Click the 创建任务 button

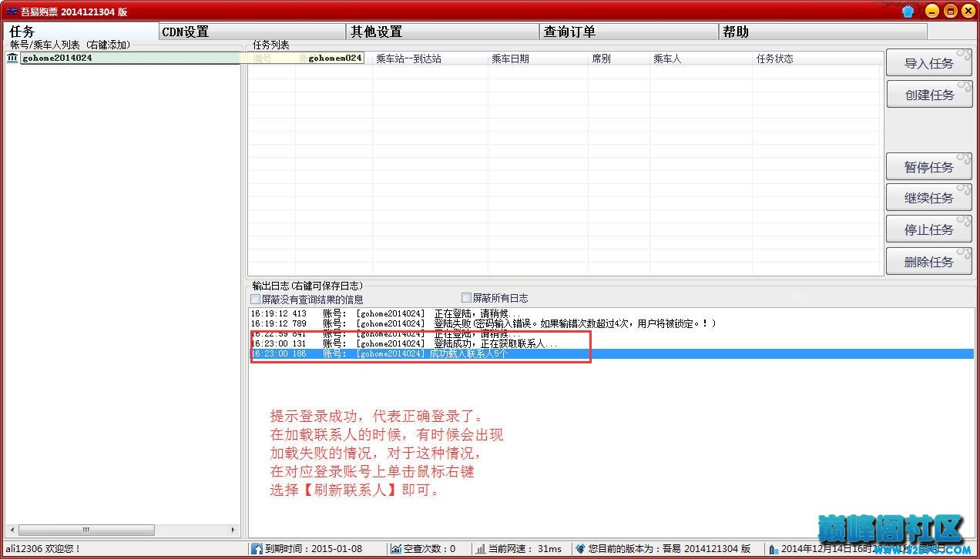(929, 95)
